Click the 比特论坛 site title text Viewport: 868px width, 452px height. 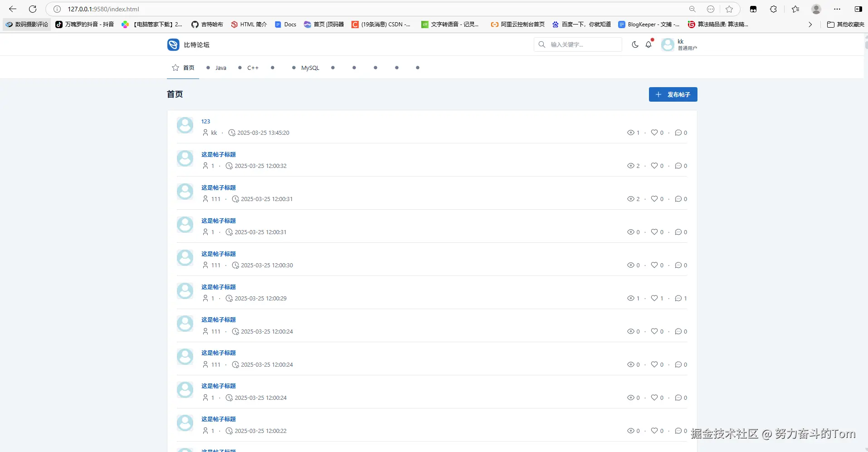tap(197, 45)
